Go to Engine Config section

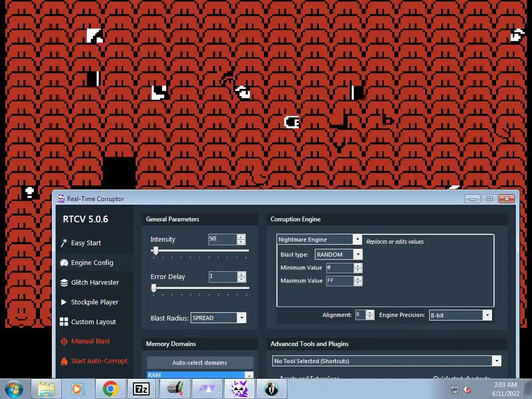pos(92,262)
